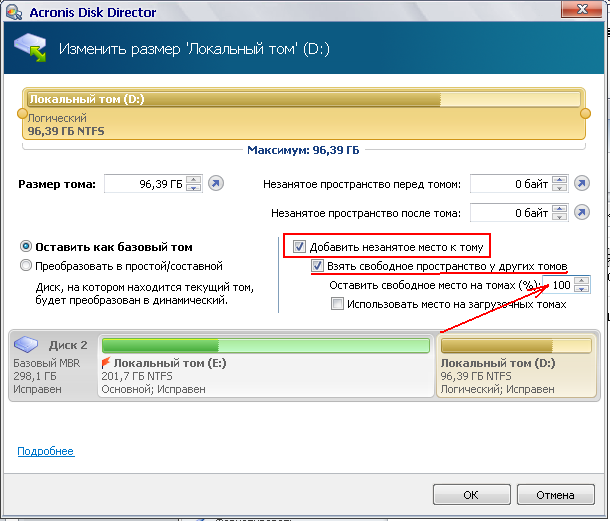Click maximize arrow for space after volume
610x521 pixels.
pos(582,212)
